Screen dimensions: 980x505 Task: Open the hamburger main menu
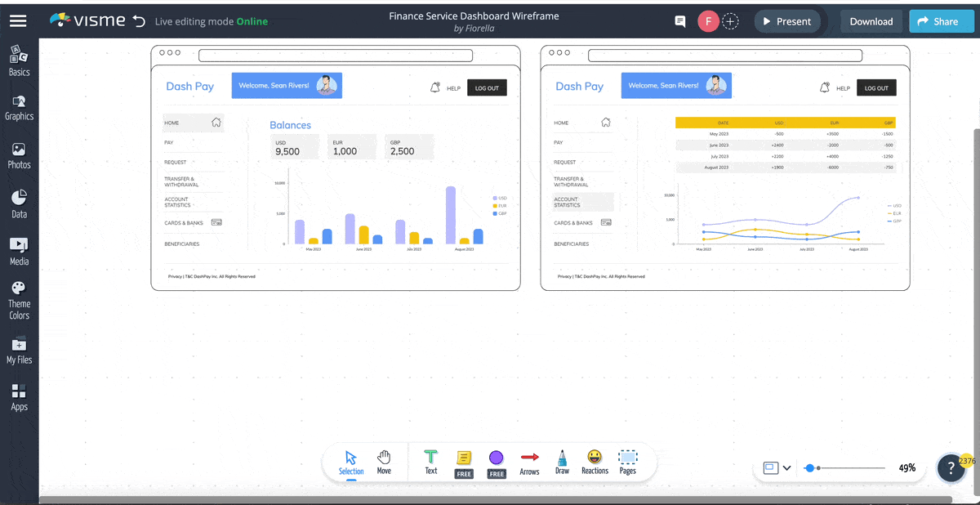18,21
